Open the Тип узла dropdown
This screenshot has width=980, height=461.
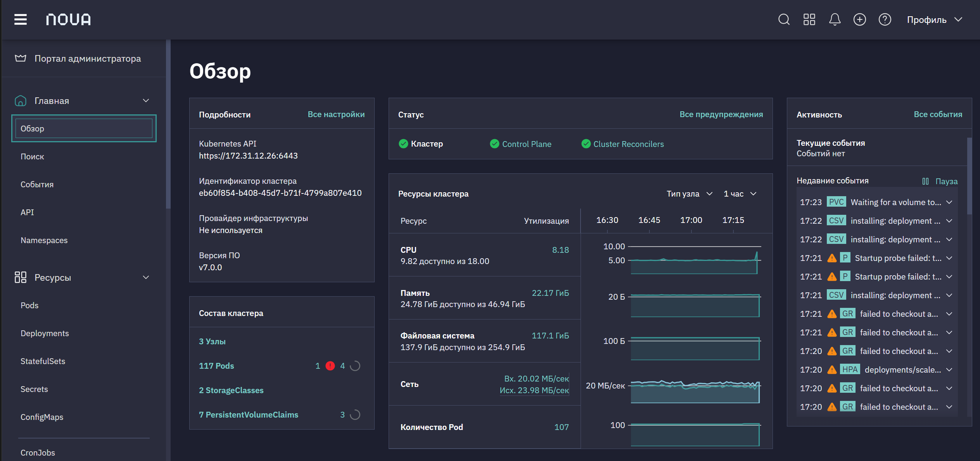coord(690,194)
